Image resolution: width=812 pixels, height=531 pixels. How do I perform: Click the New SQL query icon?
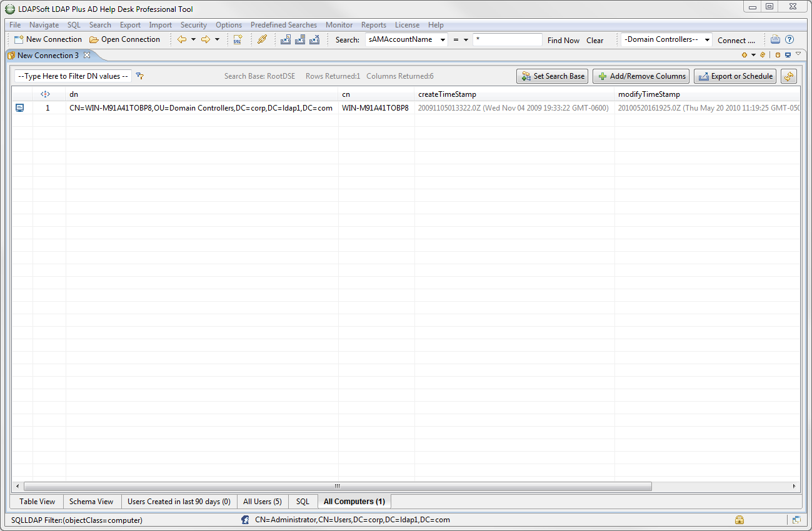(238, 40)
